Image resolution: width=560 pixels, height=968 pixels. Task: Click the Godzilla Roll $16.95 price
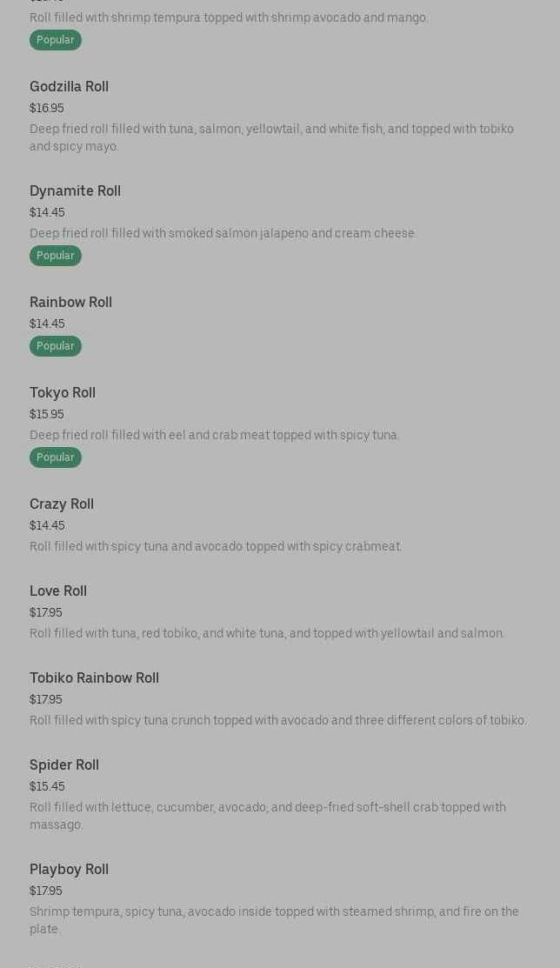tap(47, 108)
